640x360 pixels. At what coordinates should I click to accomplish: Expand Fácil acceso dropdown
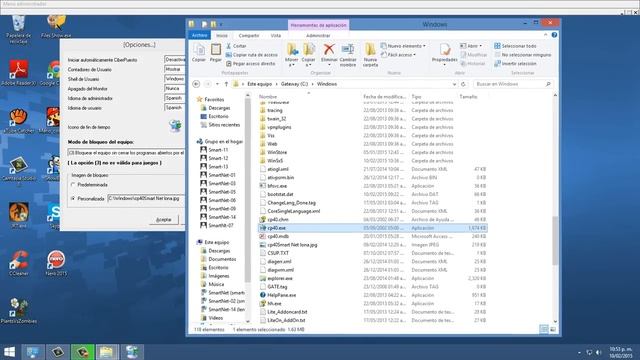click(398, 55)
